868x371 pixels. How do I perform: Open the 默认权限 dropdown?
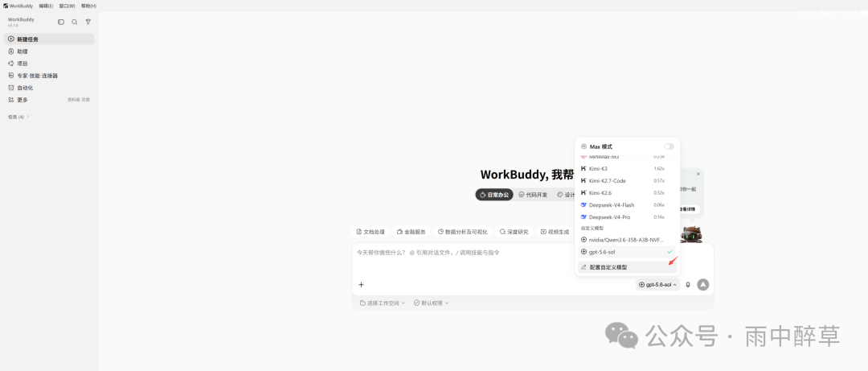[x=432, y=303]
